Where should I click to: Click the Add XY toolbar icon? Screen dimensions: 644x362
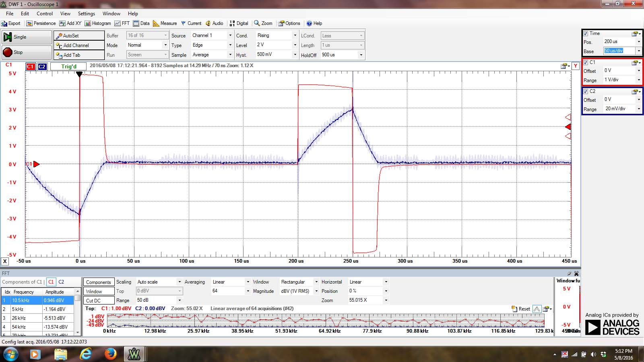click(62, 23)
